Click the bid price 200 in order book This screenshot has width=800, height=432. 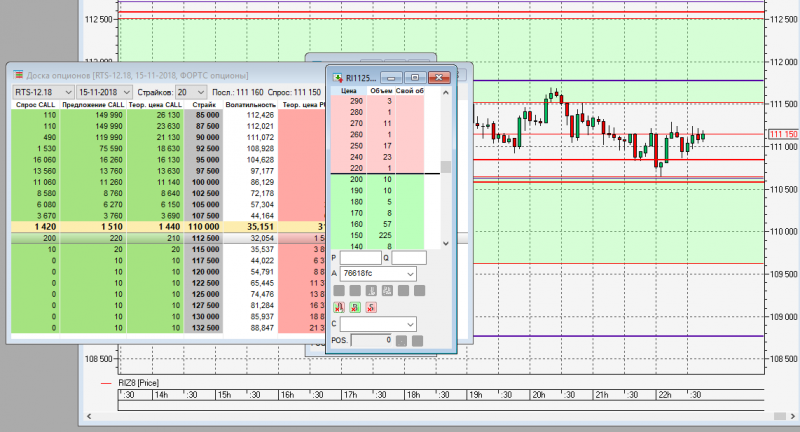[x=356, y=180]
